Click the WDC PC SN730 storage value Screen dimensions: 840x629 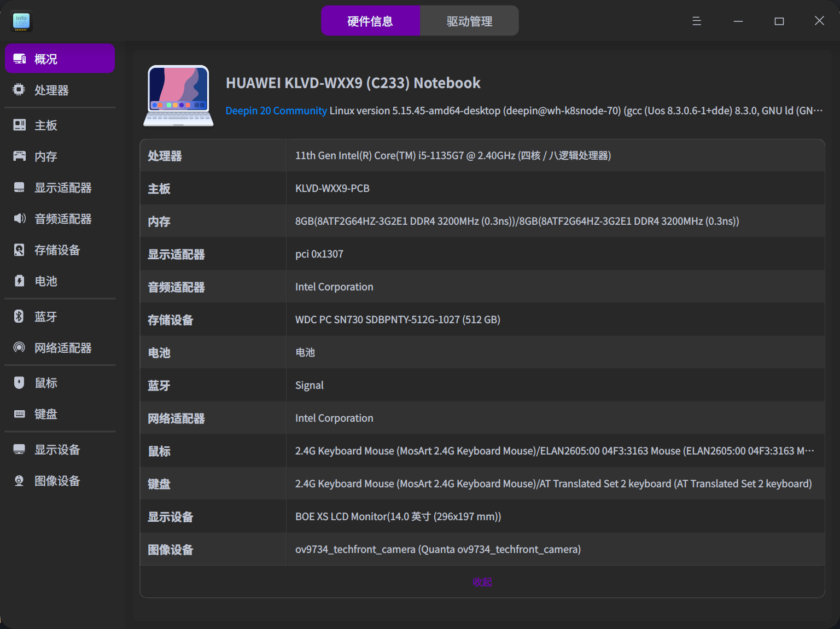[398, 319]
